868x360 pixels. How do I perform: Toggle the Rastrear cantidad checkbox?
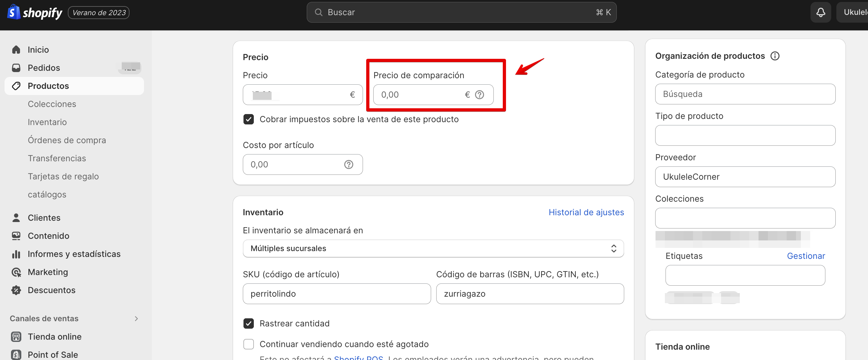click(248, 323)
